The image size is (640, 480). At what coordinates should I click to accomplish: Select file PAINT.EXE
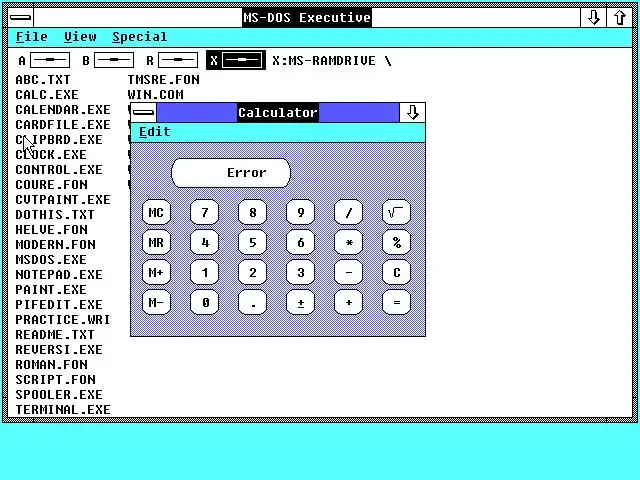coord(51,290)
